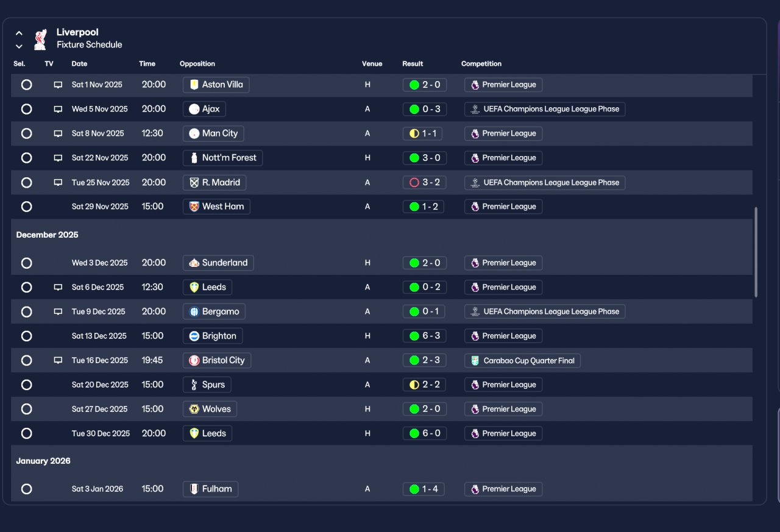Image resolution: width=780 pixels, height=532 pixels.
Task: Click the Spurs club badge icon
Action: pyautogui.click(x=194, y=385)
